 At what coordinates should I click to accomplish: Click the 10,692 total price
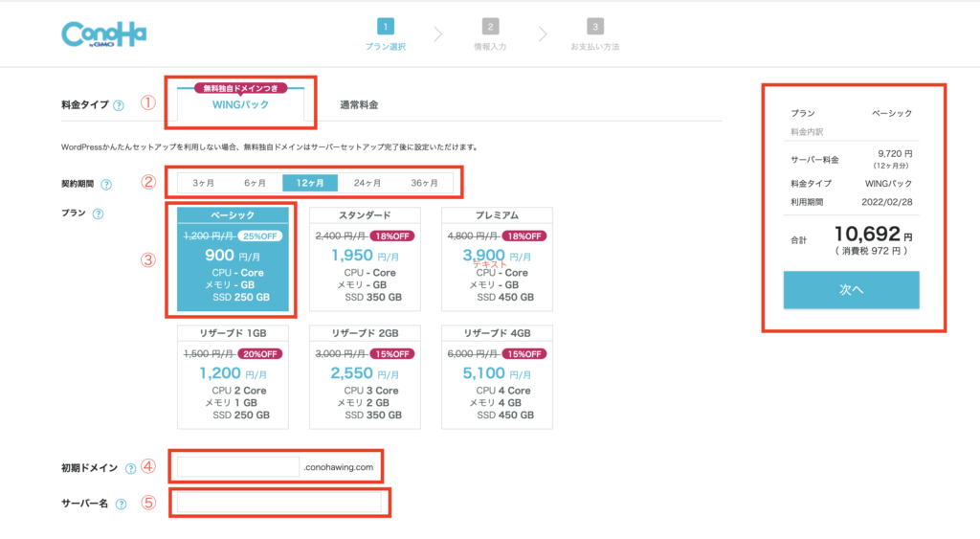point(867,234)
